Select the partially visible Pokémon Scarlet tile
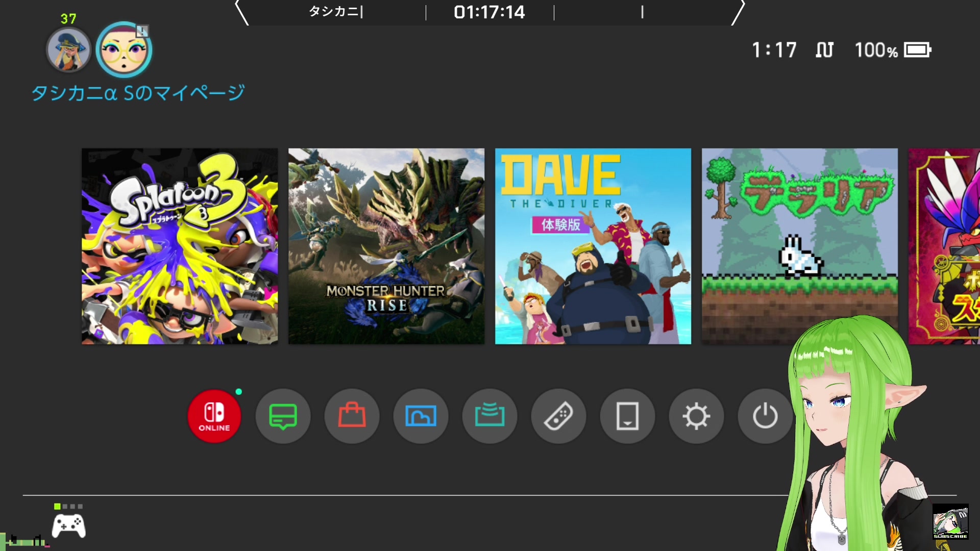Viewport: 980px width, 551px height. pos(944,246)
